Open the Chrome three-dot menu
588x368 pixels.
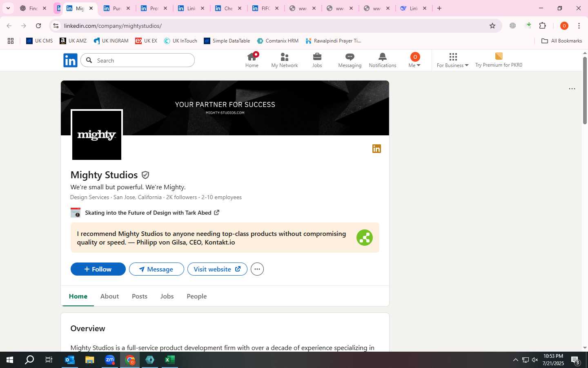click(x=579, y=26)
